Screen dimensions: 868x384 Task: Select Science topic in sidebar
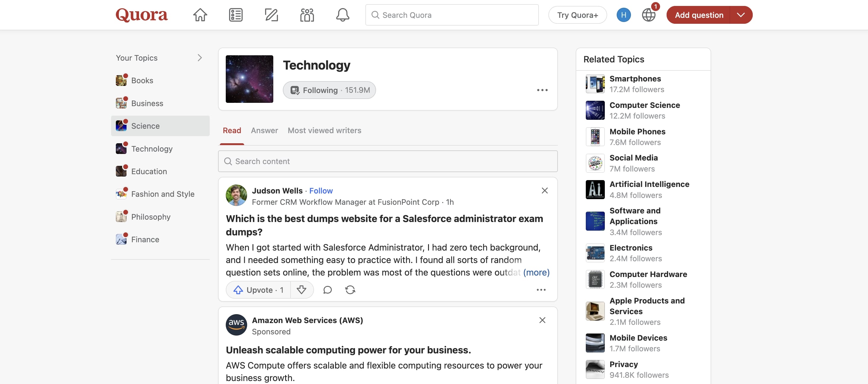coord(160,126)
